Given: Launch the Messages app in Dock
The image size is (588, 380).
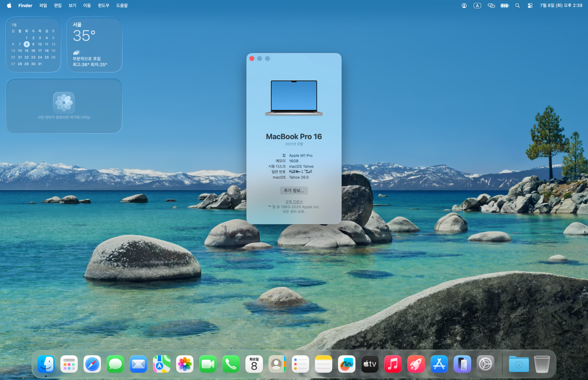Looking at the screenshot, I should [115, 364].
